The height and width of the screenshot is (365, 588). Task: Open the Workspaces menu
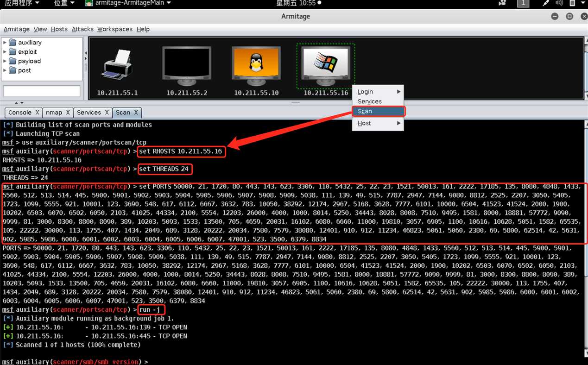point(115,29)
